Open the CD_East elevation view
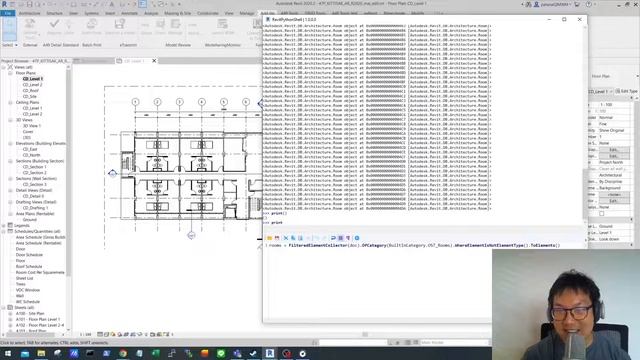 click(30, 149)
